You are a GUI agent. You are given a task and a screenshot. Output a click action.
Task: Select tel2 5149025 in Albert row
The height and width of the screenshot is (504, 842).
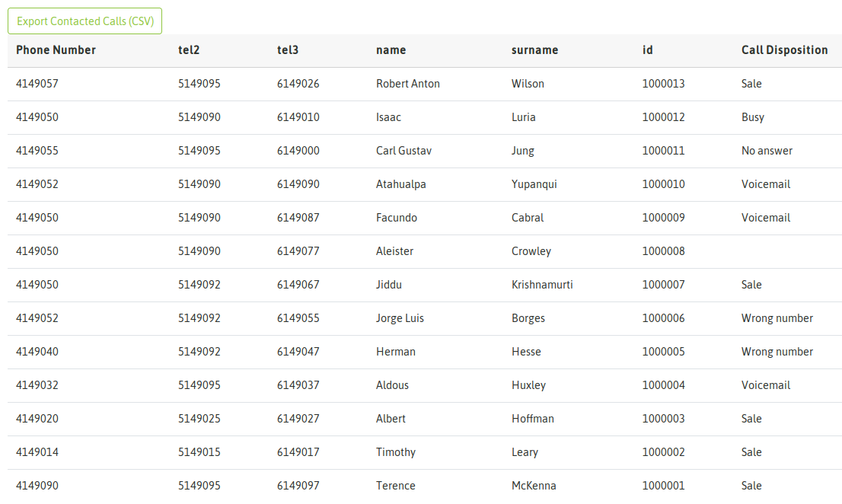pyautogui.click(x=199, y=419)
